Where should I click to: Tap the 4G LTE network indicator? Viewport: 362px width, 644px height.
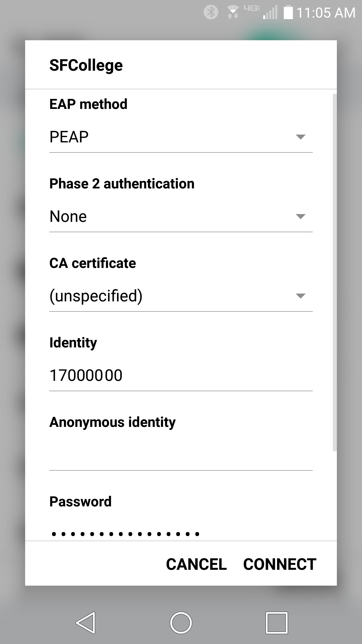pos(252,8)
